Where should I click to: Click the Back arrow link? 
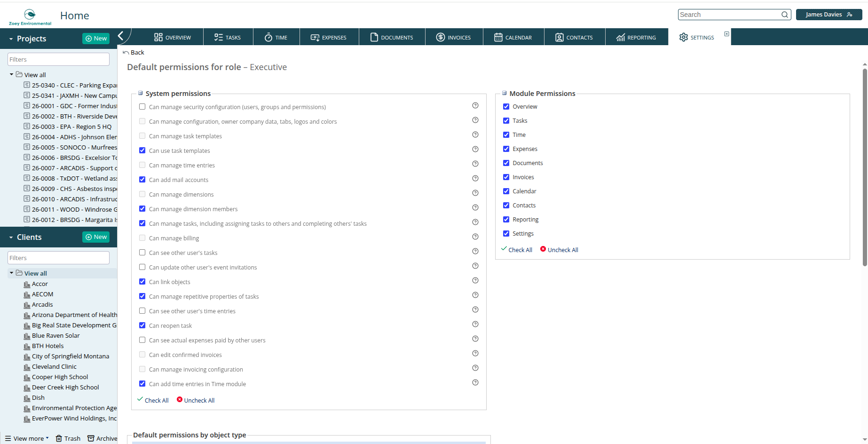134,52
